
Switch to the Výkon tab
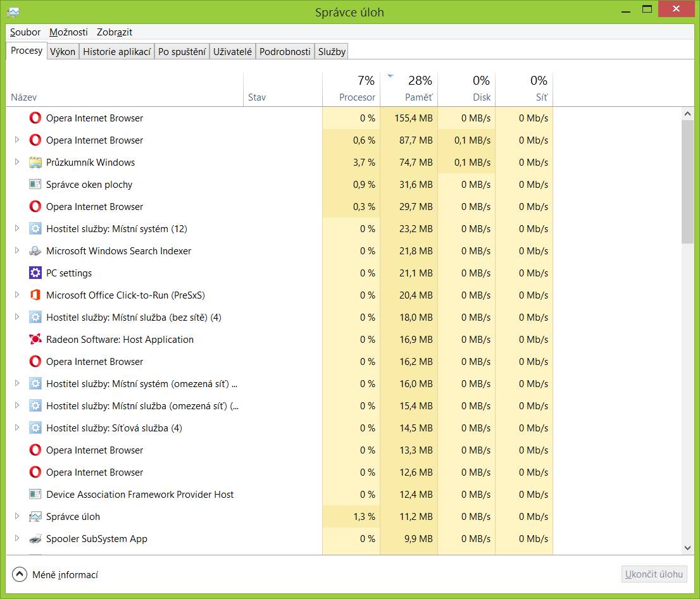(63, 52)
